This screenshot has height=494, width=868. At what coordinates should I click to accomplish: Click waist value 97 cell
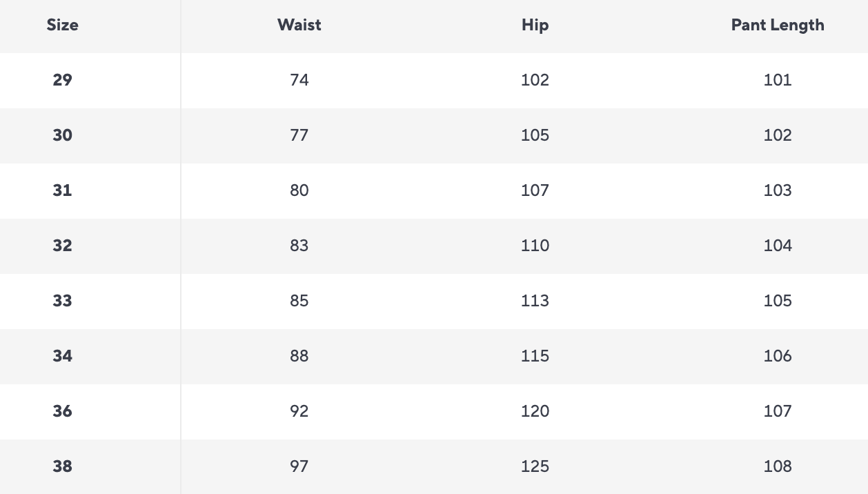[299, 466]
